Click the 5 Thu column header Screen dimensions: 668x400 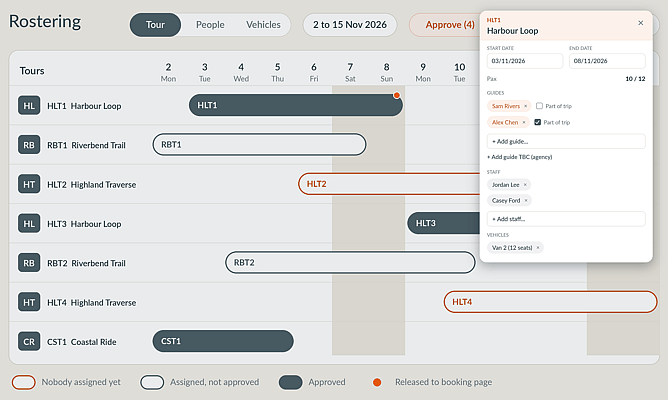277,72
